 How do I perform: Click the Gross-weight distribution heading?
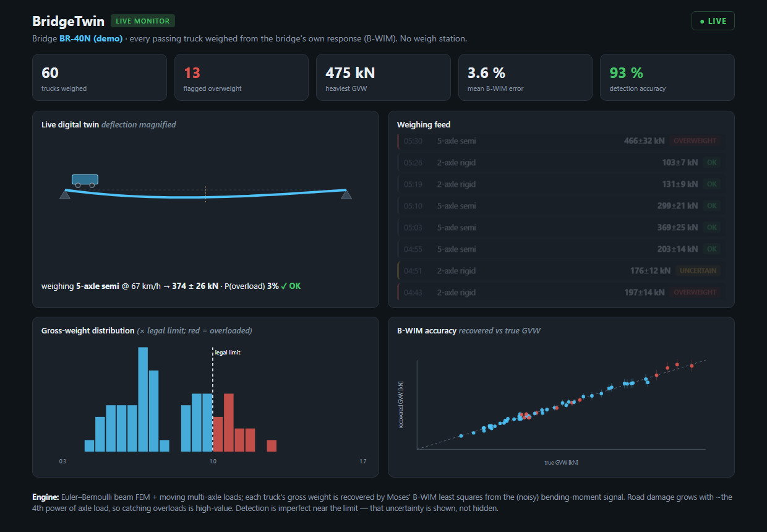tap(147, 331)
